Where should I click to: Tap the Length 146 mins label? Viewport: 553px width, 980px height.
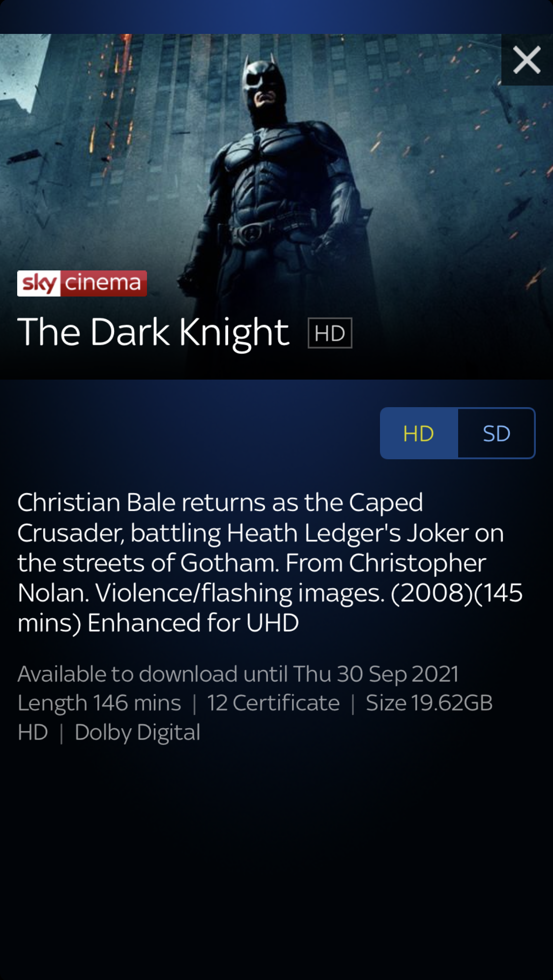[99, 703]
